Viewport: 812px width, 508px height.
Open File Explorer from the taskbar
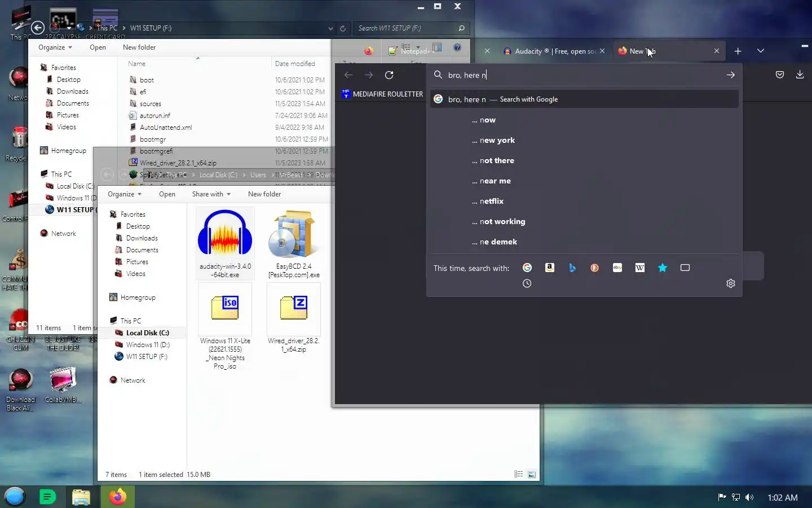81,497
